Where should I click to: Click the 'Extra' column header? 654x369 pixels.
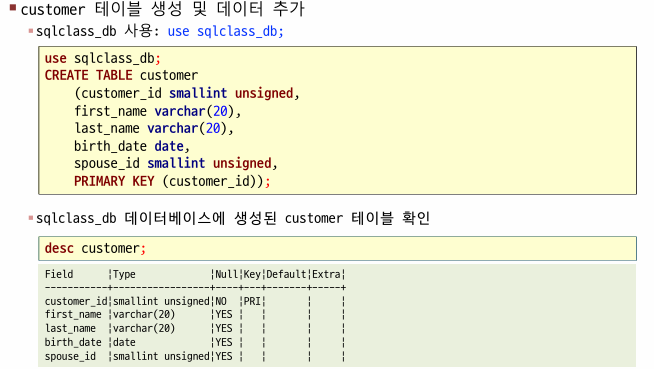pos(326,274)
